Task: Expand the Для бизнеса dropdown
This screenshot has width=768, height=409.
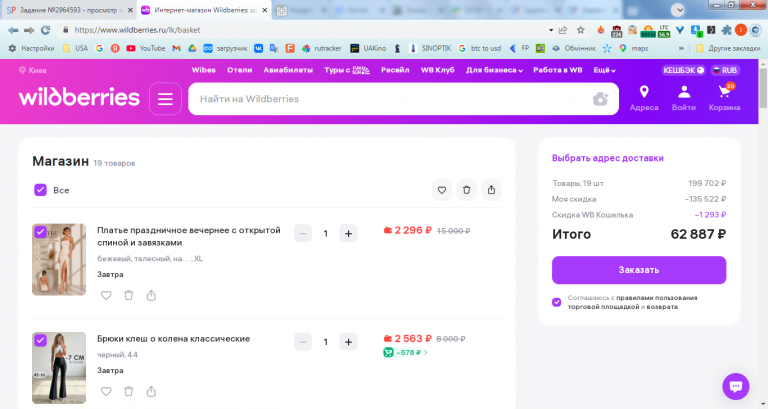Action: pos(494,70)
